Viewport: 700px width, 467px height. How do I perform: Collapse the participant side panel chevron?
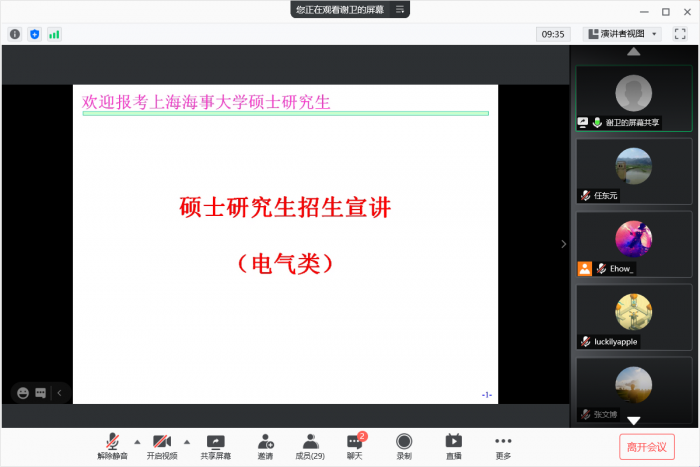(x=563, y=244)
